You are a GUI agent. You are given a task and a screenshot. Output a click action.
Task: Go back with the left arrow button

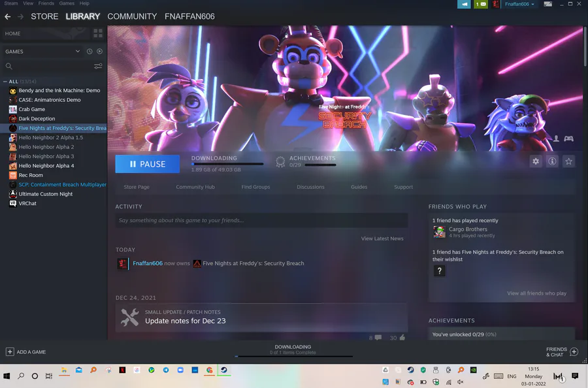(x=7, y=16)
